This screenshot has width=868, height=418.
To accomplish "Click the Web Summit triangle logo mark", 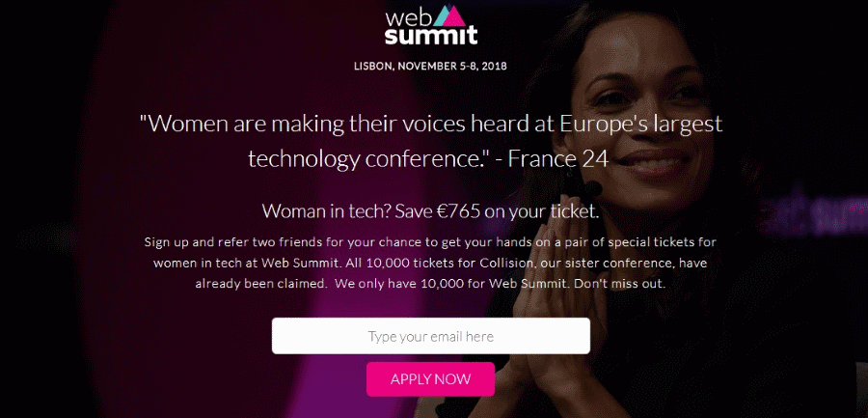I will tap(450, 16).
